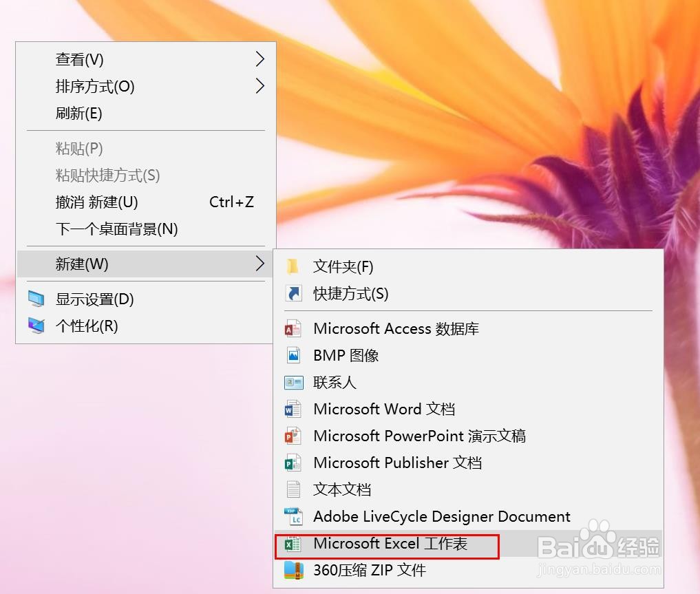Open the 排序方式(O) menu entry

click(x=145, y=85)
